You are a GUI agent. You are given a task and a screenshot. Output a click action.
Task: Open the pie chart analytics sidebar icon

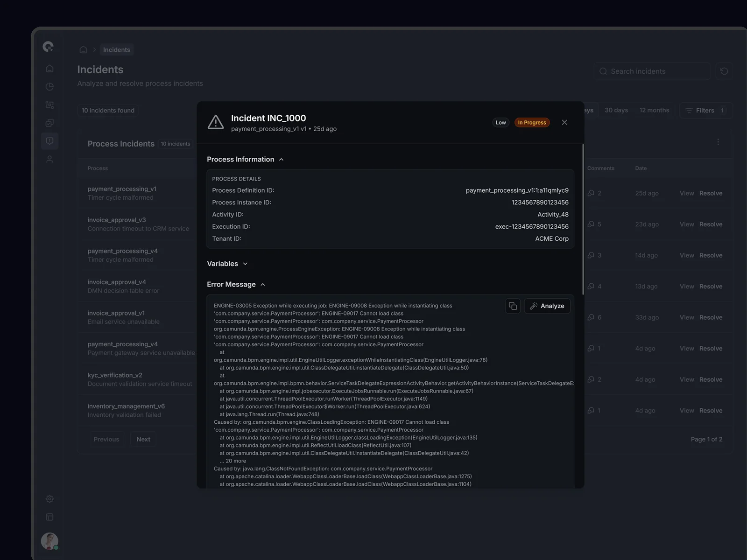tap(49, 87)
